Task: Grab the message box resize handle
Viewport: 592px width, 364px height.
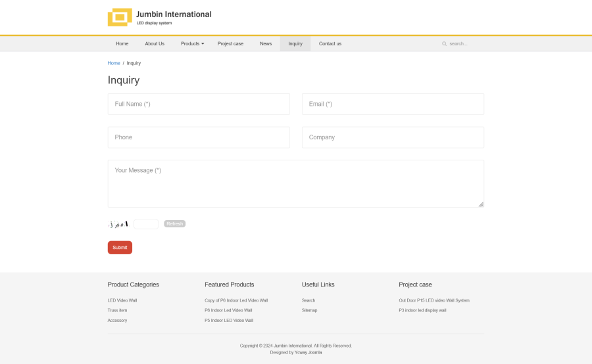Action: point(481,204)
